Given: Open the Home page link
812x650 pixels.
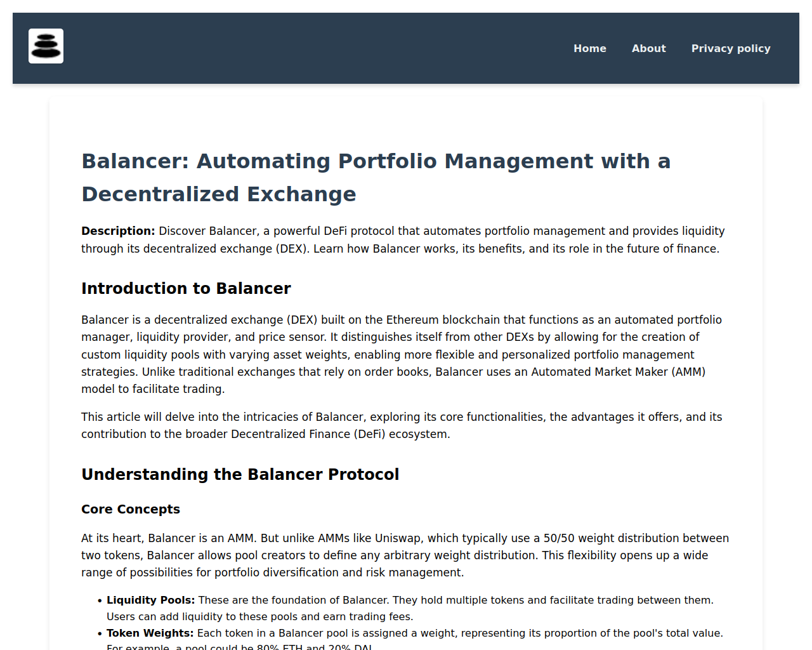Looking at the screenshot, I should pos(590,48).
